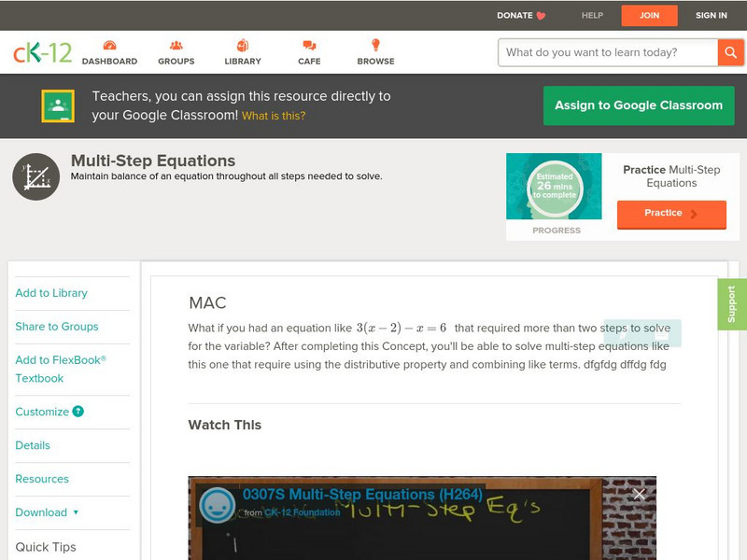This screenshot has width=747, height=560.
Task: Click the Customize link
Action: click(x=42, y=412)
